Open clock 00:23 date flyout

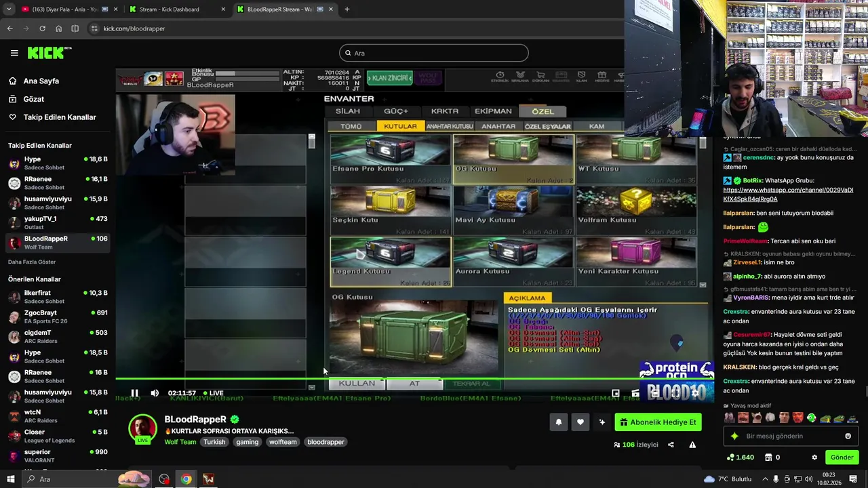[829, 479]
